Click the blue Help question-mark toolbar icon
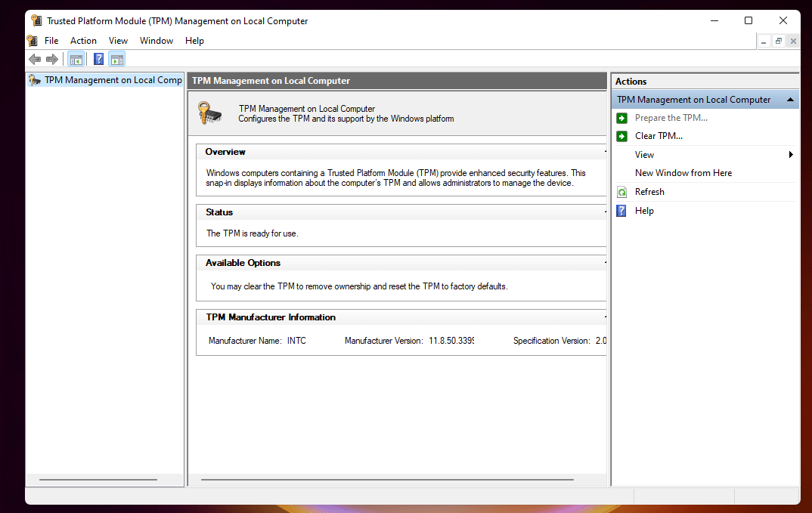This screenshot has height=513, width=812. tap(98, 60)
